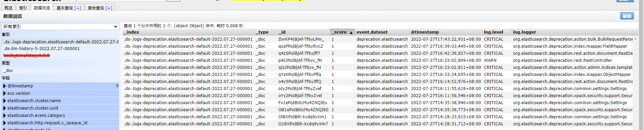This screenshot has width=644, height=130.
Task: Select the _doc type filter
Action: tap(60, 71)
